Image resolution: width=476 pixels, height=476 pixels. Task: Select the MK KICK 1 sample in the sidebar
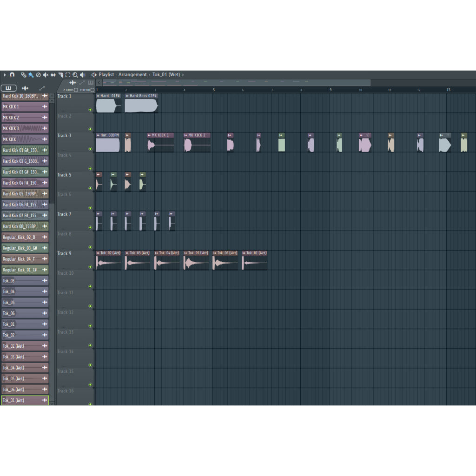[21, 106]
